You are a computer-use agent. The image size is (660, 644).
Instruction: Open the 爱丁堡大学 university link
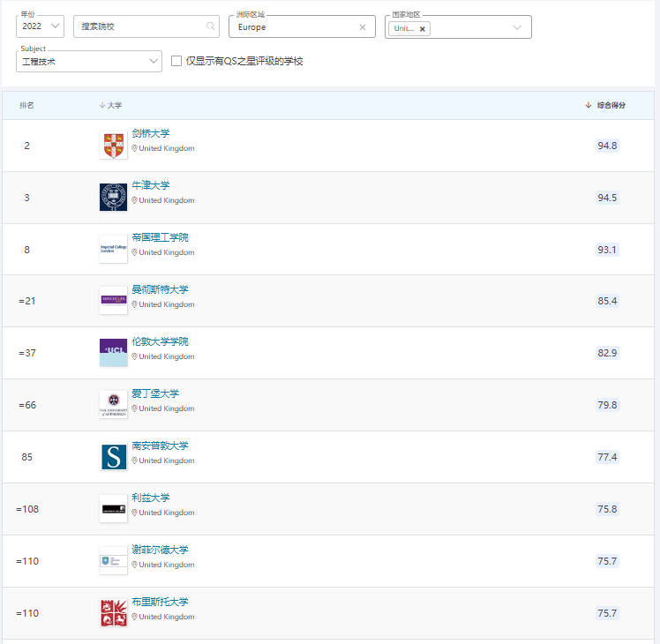click(x=155, y=394)
